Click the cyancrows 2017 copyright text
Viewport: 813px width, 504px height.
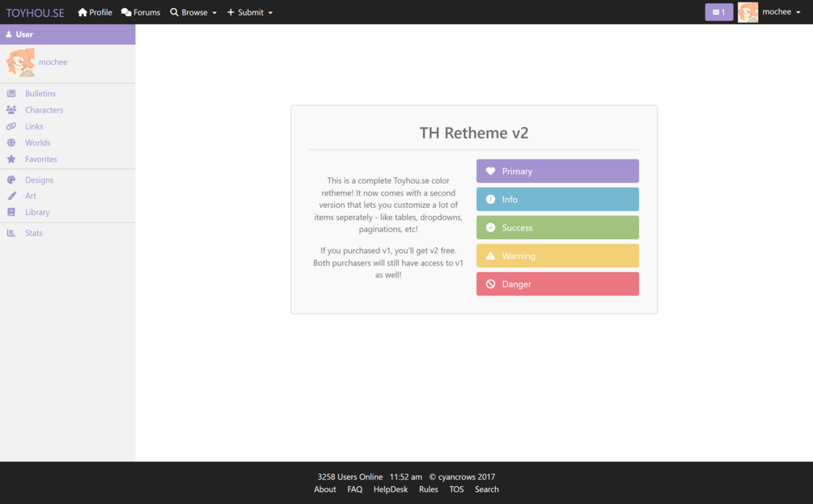[462, 477]
